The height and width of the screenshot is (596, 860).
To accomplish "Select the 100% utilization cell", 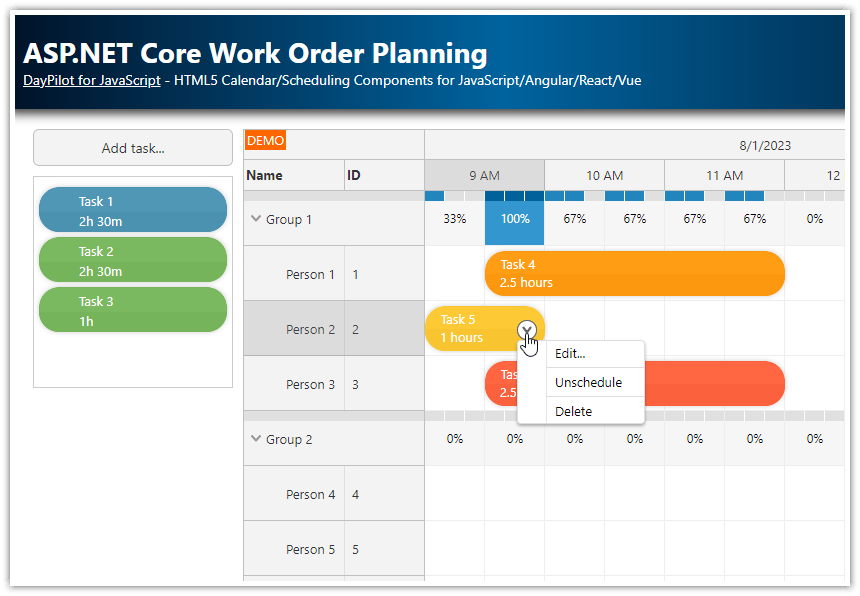I will click(514, 218).
